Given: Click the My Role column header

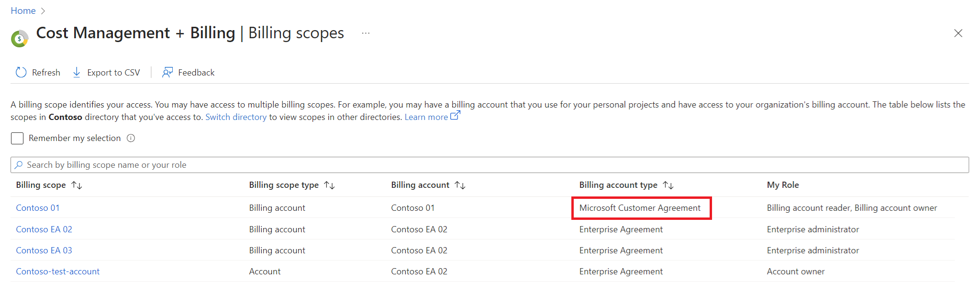Looking at the screenshot, I should click(x=783, y=185).
